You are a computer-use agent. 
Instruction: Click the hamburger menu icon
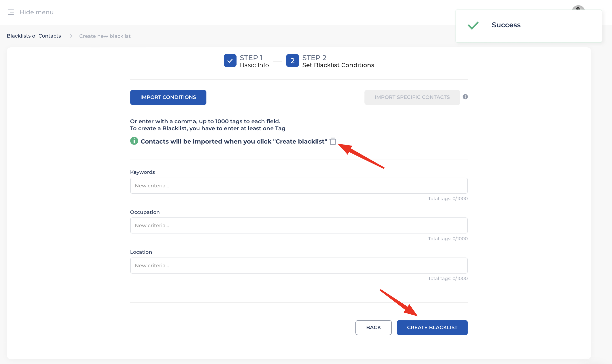tap(11, 12)
